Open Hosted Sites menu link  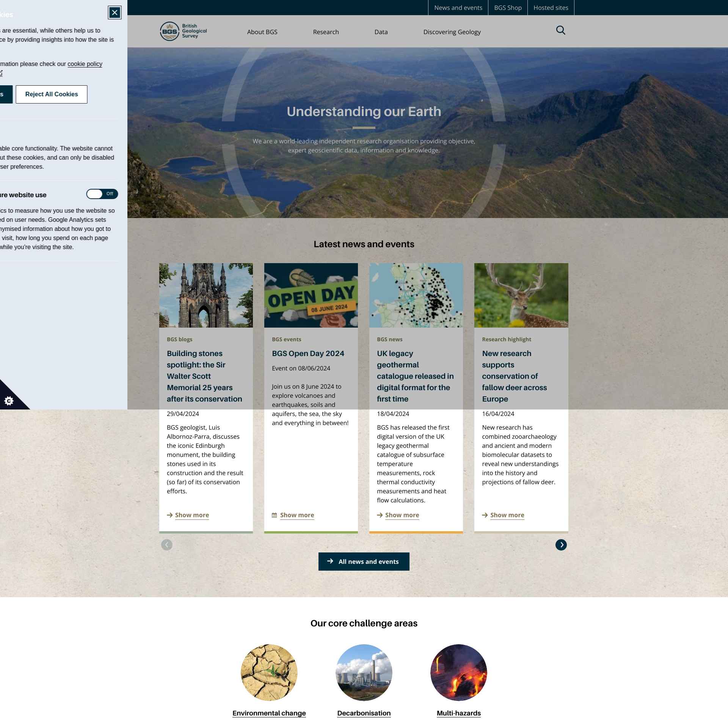pos(551,7)
